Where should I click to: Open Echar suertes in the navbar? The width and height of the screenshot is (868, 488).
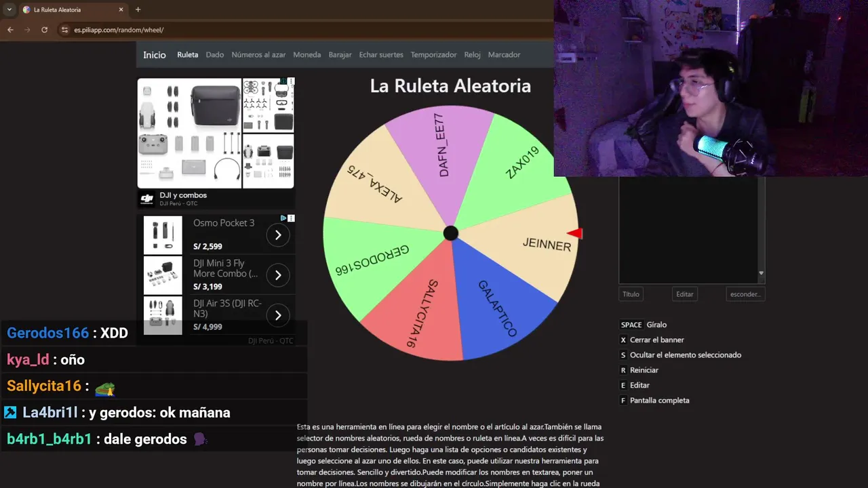point(381,55)
